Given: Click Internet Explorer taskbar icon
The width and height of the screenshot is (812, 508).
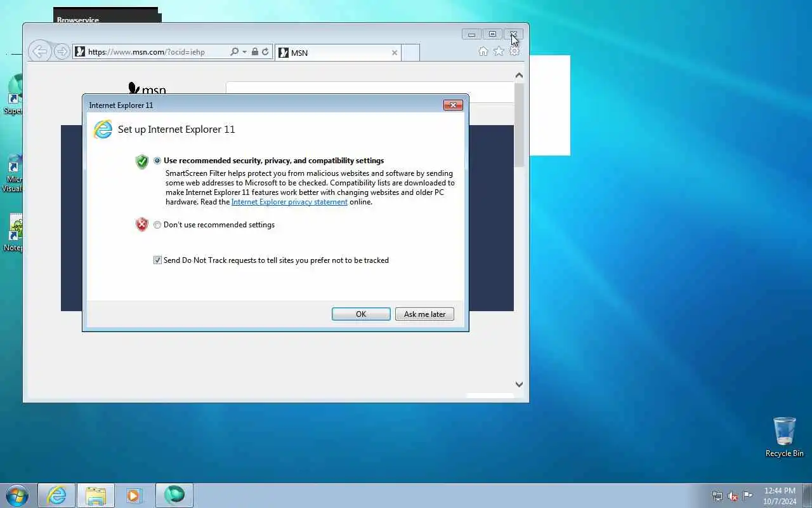Looking at the screenshot, I should (57, 495).
